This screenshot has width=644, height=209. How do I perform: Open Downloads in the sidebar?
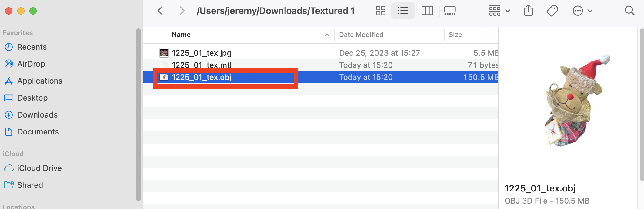[x=37, y=115]
